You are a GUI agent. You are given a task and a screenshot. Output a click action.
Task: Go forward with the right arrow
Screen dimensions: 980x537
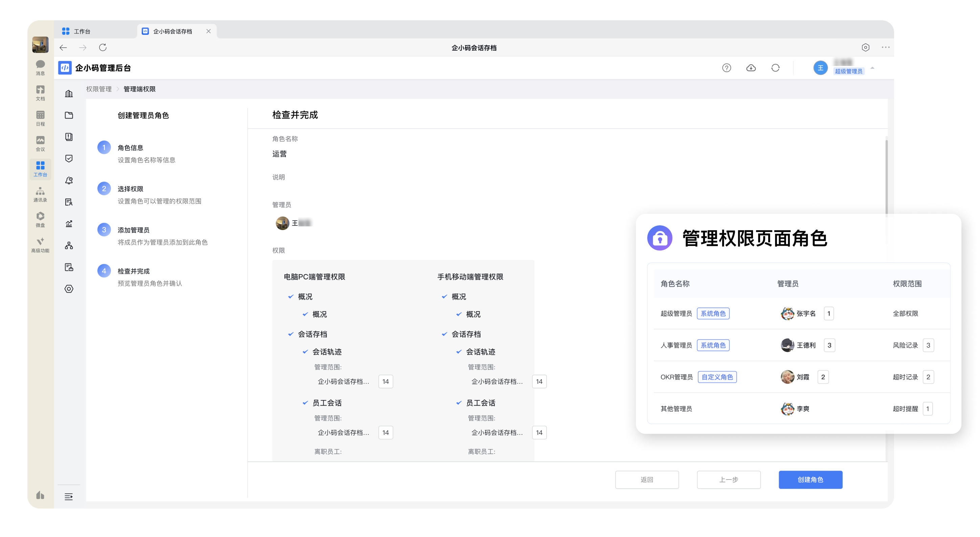click(83, 48)
